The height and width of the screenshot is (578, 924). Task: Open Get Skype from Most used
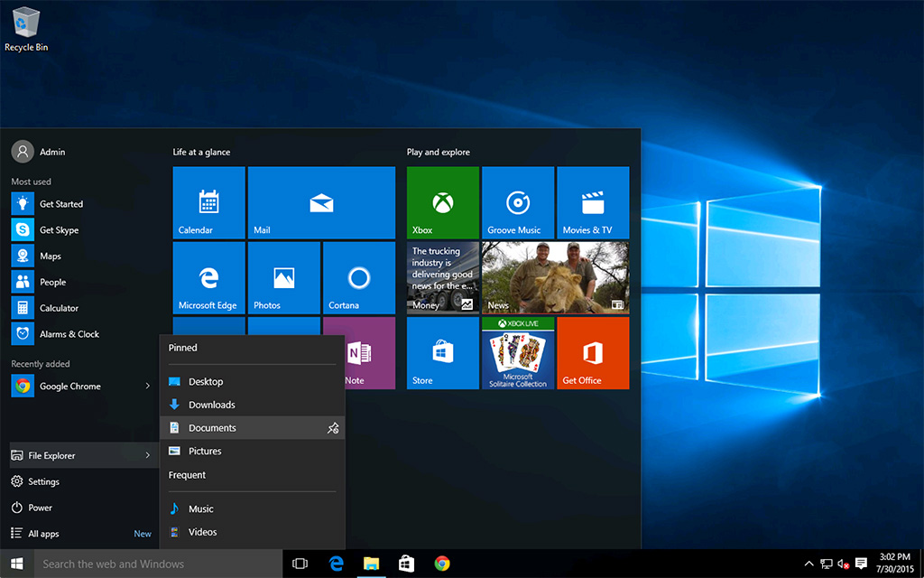click(80, 230)
